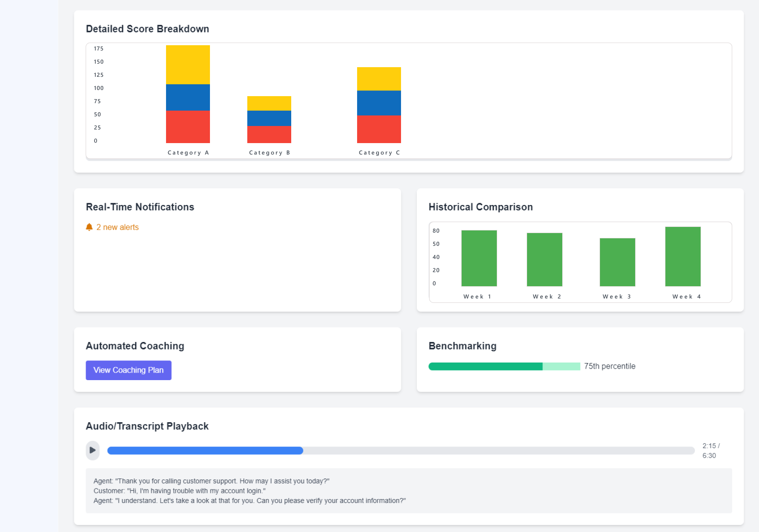
Task: Select the Week 3 green bar
Action: pyautogui.click(x=617, y=262)
